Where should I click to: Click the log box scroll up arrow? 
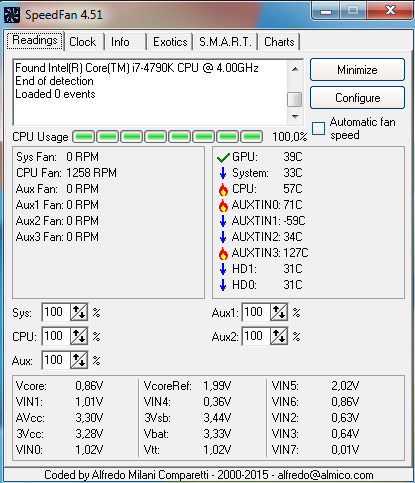[295, 69]
